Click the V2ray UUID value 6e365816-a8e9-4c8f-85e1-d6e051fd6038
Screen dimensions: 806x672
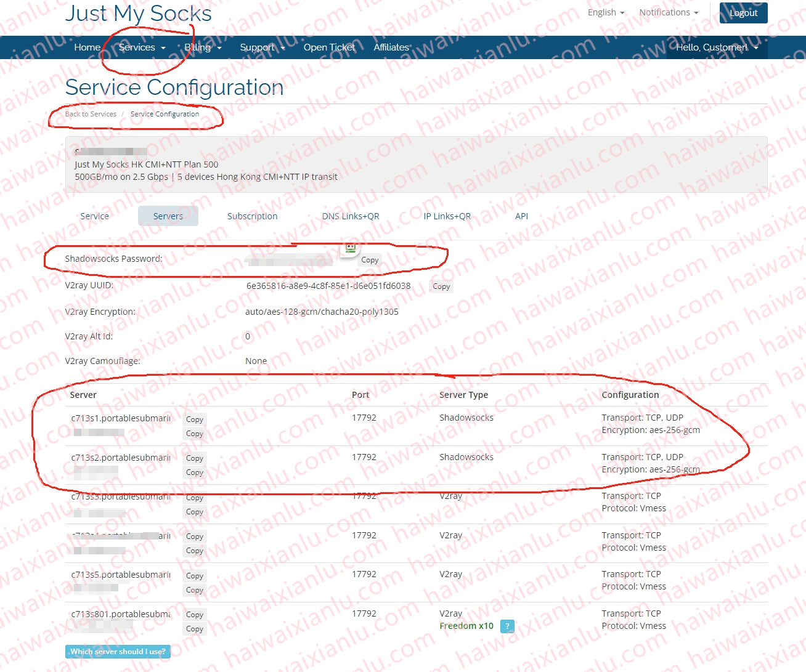(328, 286)
